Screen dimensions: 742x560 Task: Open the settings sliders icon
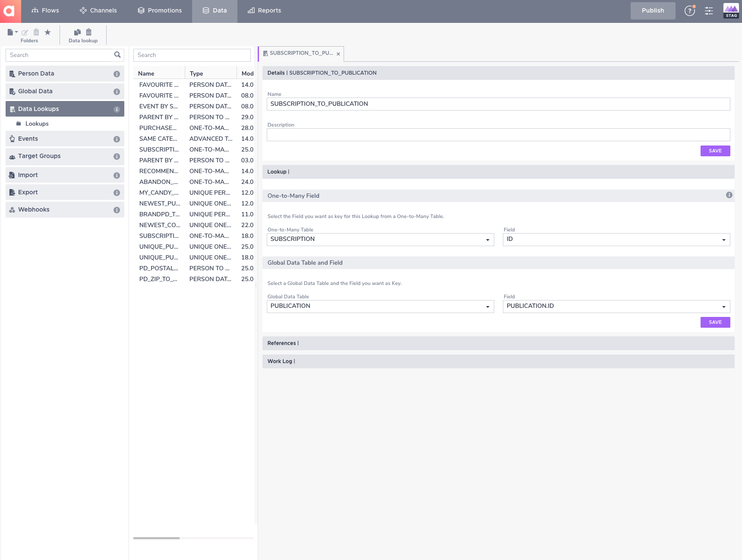coord(709,11)
